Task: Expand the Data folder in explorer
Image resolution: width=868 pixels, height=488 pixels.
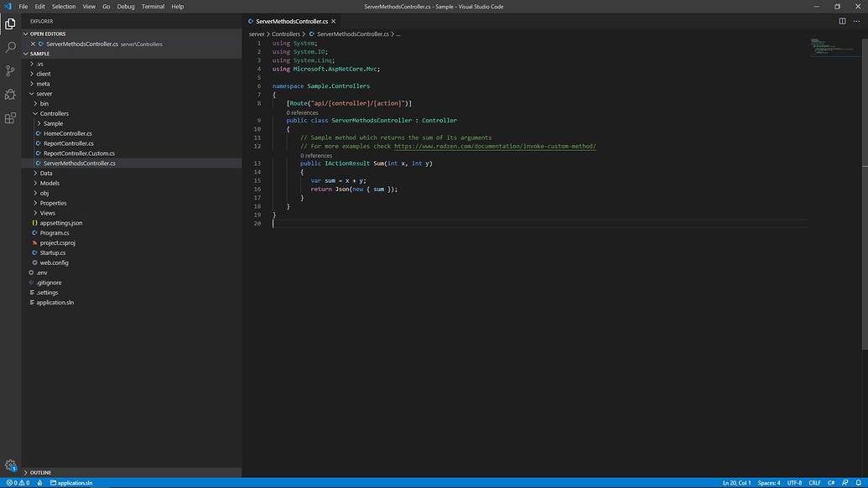Action: 46,174
